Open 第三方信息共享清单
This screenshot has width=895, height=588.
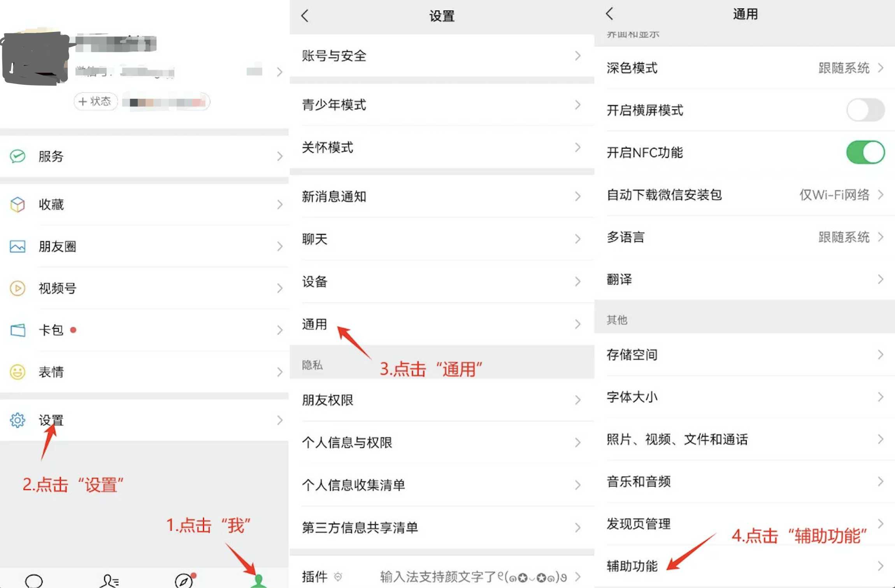tap(442, 527)
